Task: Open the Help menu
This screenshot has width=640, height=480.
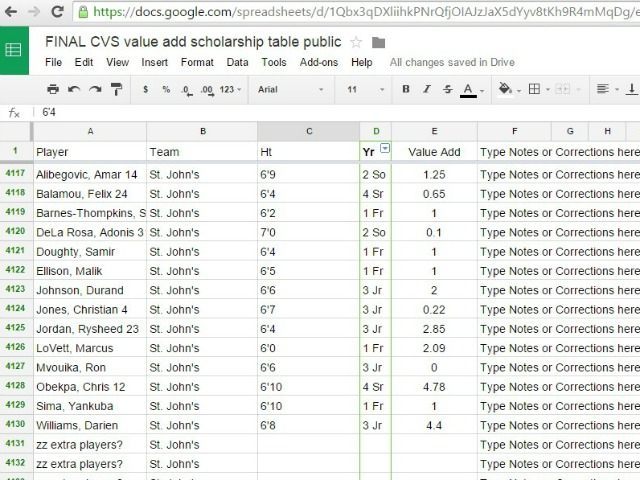Action: coord(362,62)
